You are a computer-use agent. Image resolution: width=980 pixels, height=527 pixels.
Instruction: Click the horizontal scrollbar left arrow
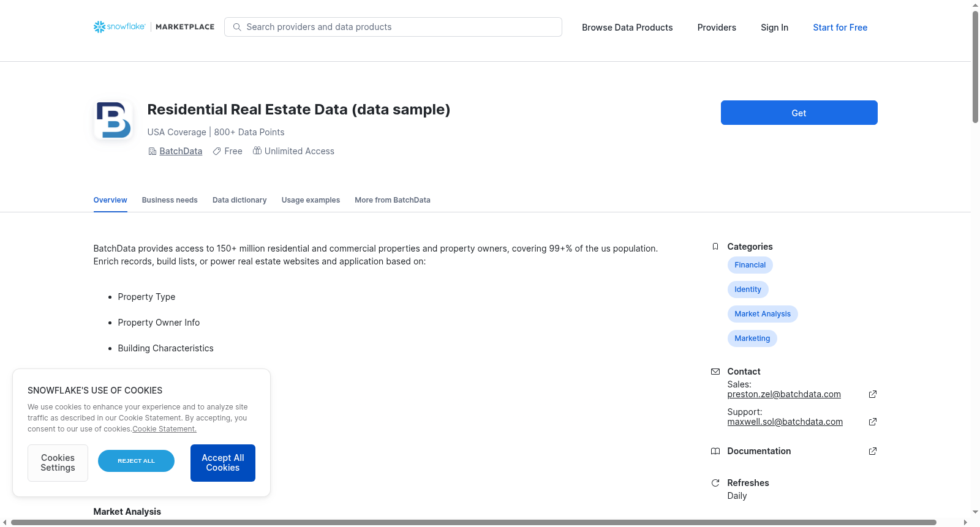coord(5,522)
